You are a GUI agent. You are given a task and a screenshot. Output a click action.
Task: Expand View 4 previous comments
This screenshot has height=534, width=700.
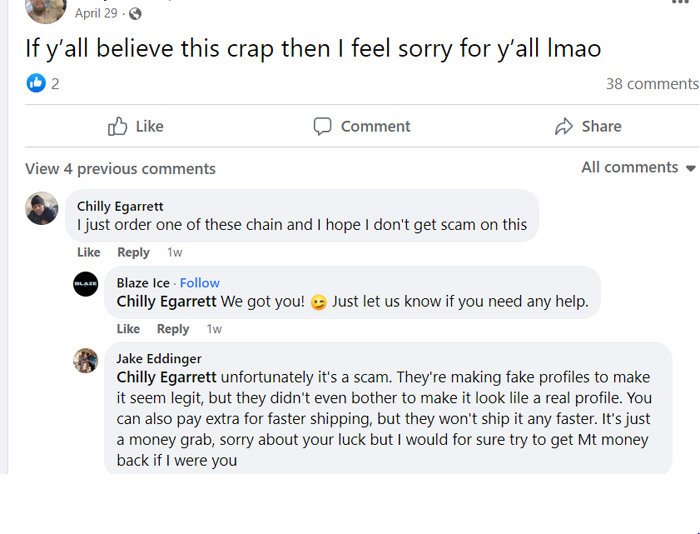[x=120, y=169]
